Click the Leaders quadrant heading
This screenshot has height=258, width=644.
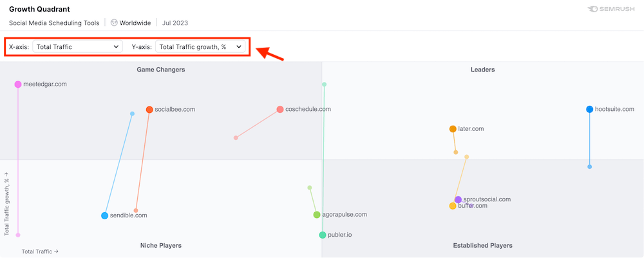[x=482, y=70]
